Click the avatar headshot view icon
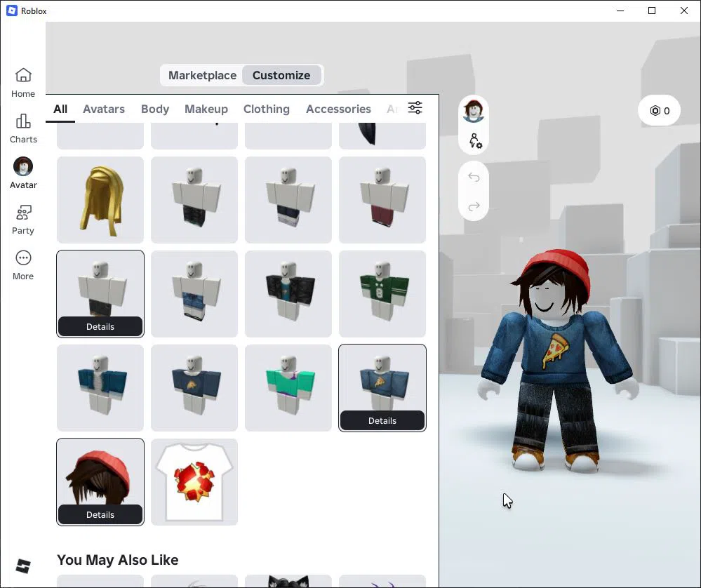This screenshot has width=701, height=588. pos(474,110)
